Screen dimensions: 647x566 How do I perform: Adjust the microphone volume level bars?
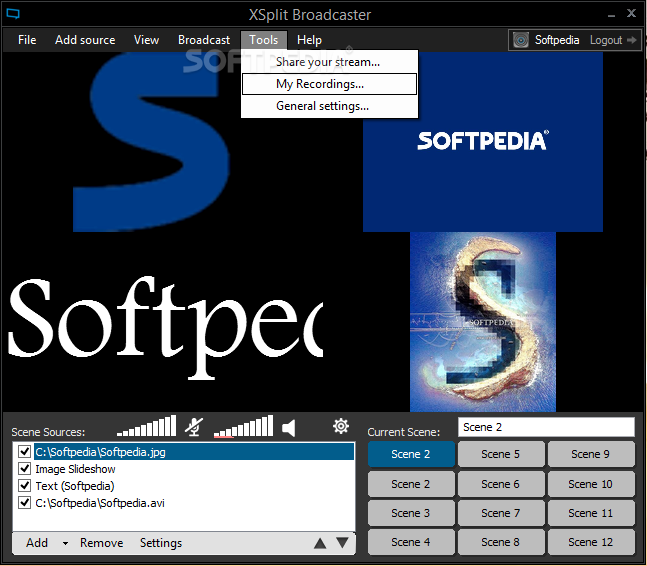[146, 426]
